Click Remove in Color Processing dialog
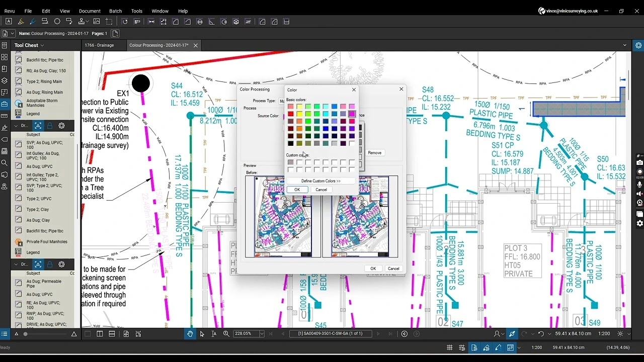 374,153
